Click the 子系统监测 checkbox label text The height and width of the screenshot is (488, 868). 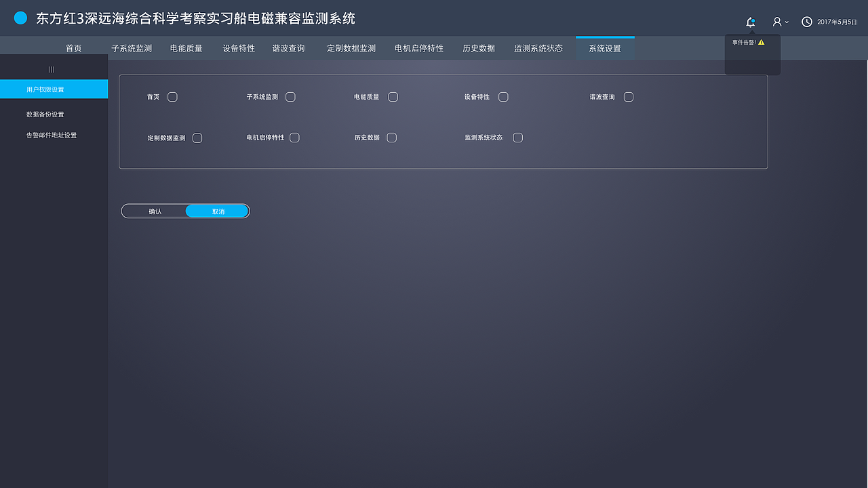coord(262,97)
